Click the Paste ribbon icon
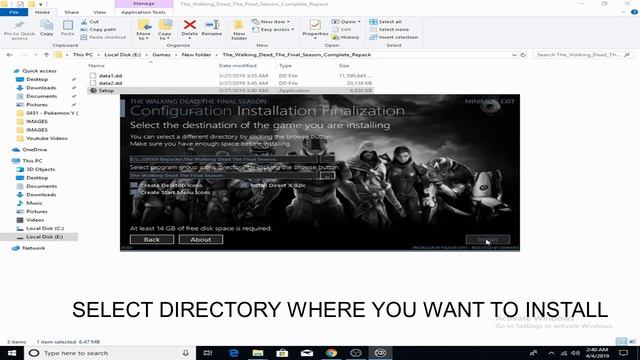The image size is (640, 360). point(68,29)
